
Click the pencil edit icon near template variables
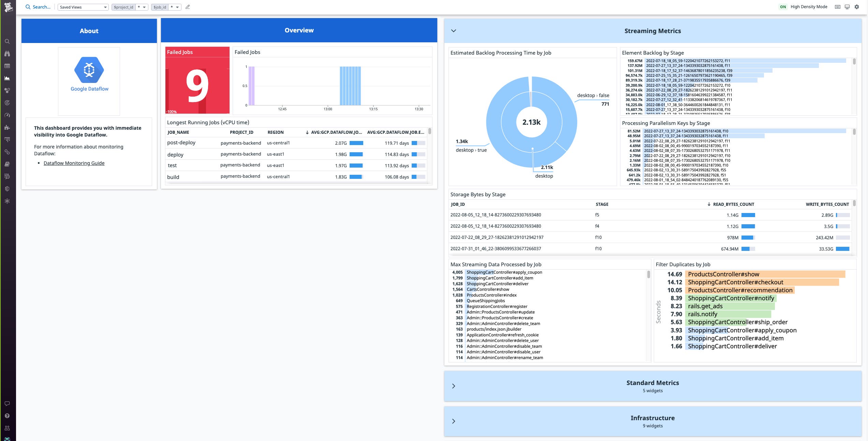coord(188,6)
